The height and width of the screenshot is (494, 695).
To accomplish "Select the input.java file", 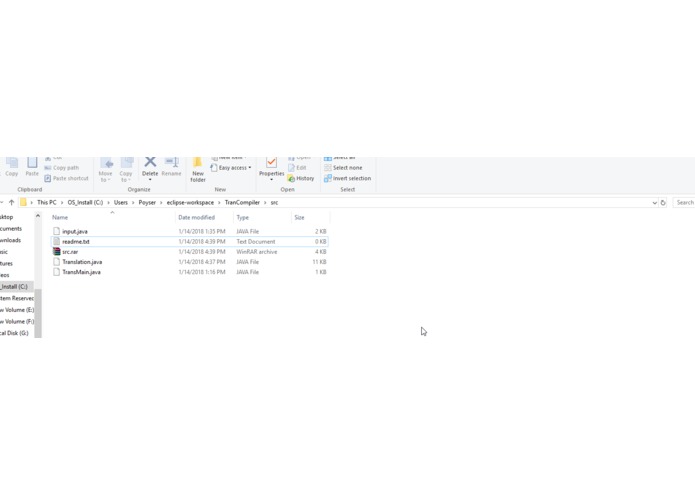I will [190, 231].
